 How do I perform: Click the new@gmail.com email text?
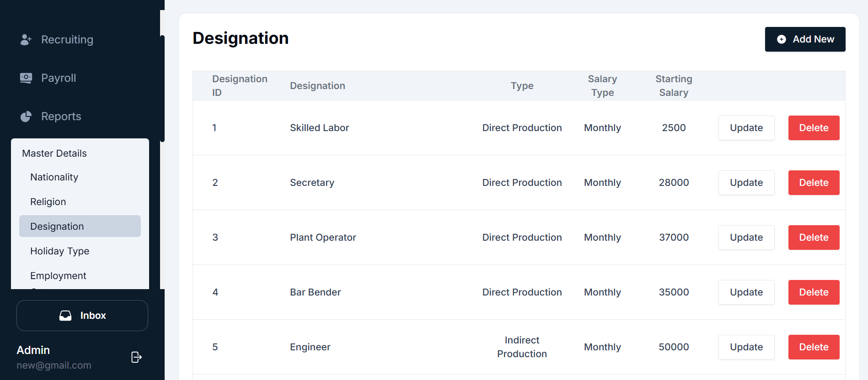pos(54,365)
